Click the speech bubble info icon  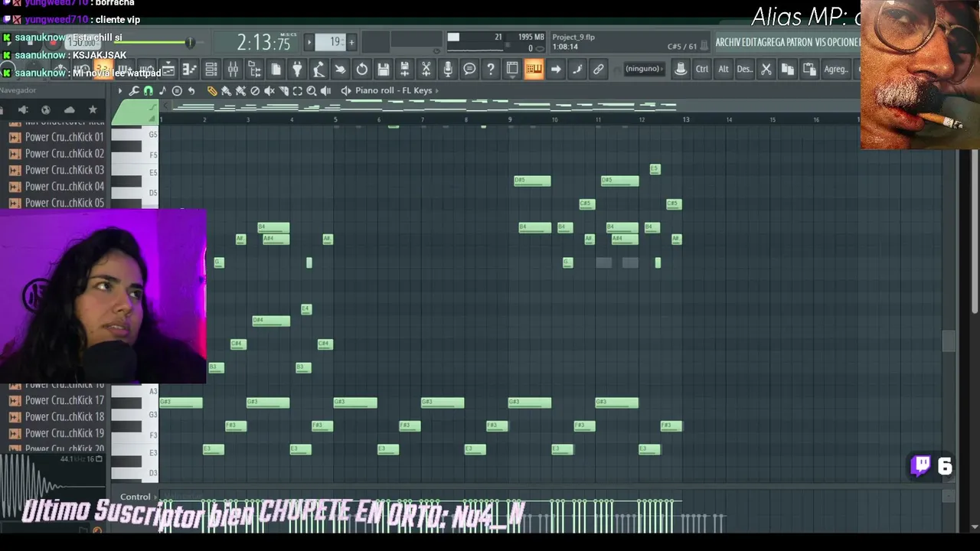469,70
